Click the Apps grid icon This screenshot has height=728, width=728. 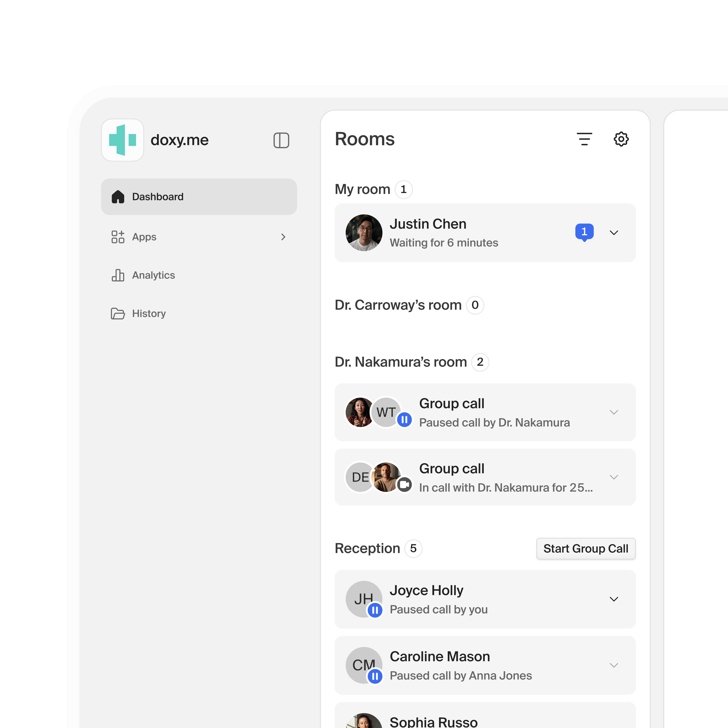click(x=118, y=237)
